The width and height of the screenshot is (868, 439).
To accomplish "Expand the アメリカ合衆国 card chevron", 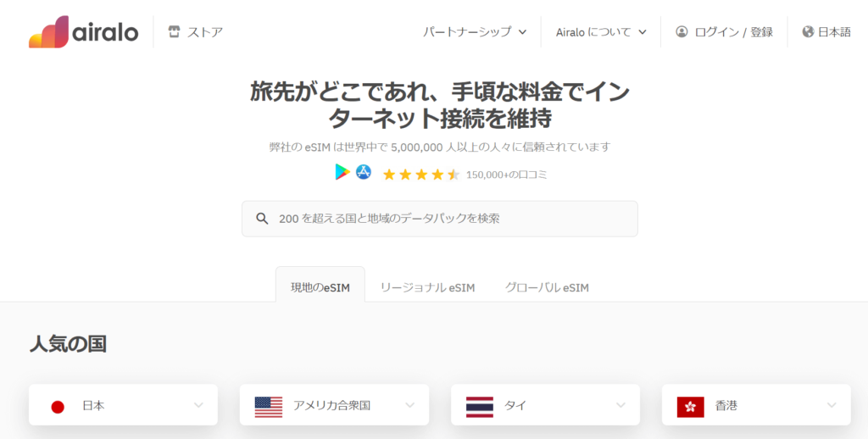I will [x=410, y=405].
